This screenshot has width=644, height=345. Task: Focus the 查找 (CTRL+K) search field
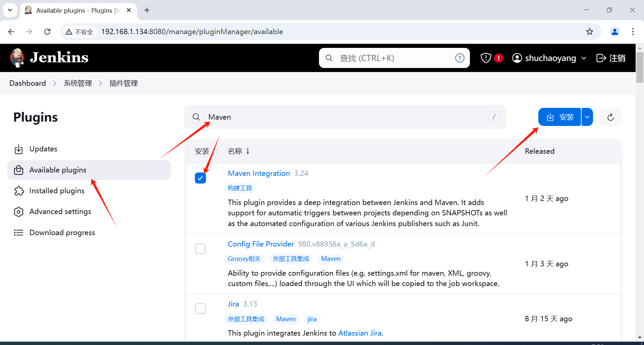tap(394, 58)
